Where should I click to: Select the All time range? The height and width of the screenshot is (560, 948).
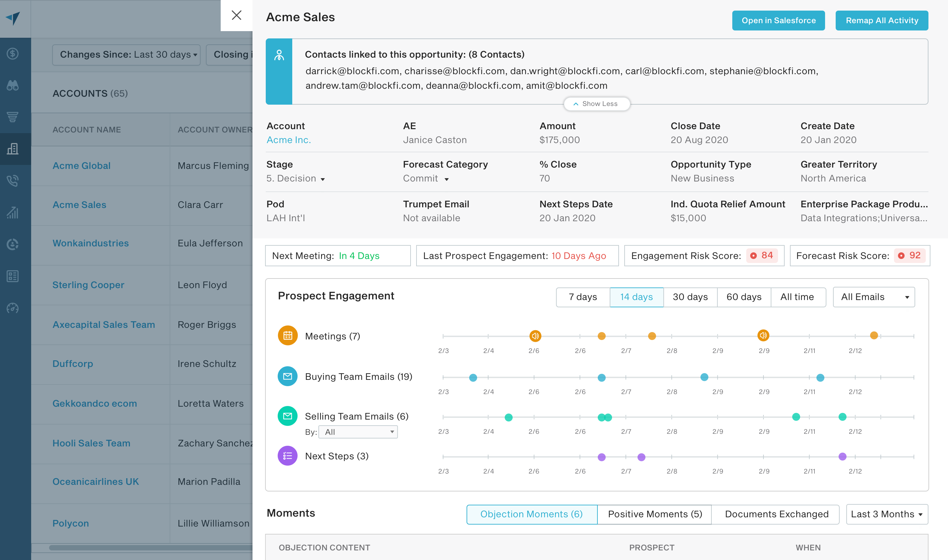pos(798,297)
